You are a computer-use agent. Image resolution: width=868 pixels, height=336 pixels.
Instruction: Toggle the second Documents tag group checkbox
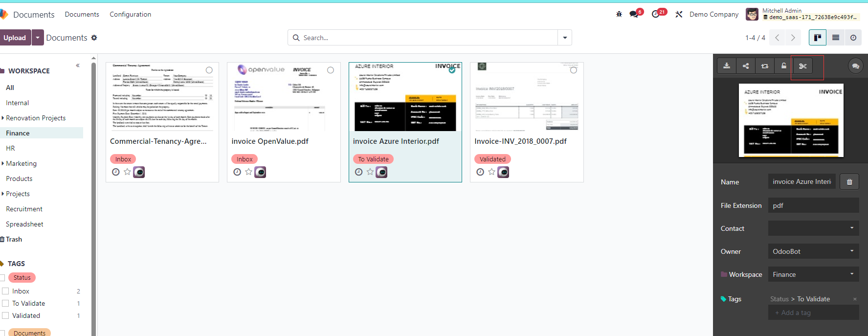tap(2, 333)
